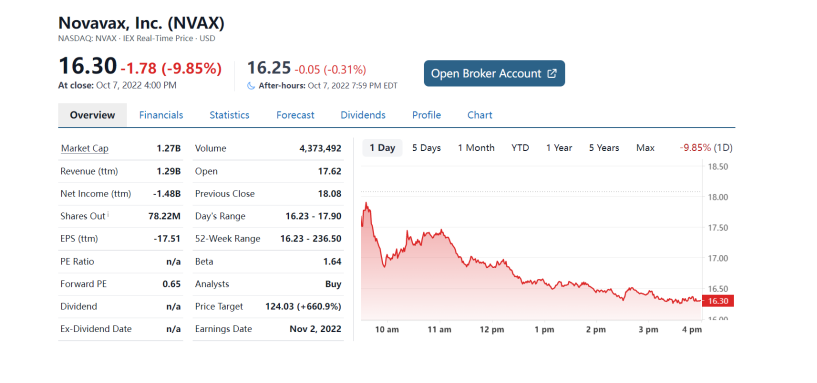The width and height of the screenshot is (817, 383).
Task: View the Profile tab
Action: click(426, 115)
